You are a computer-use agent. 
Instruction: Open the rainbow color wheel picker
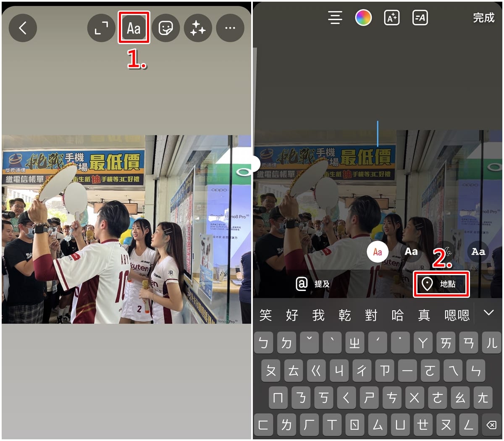click(x=363, y=18)
